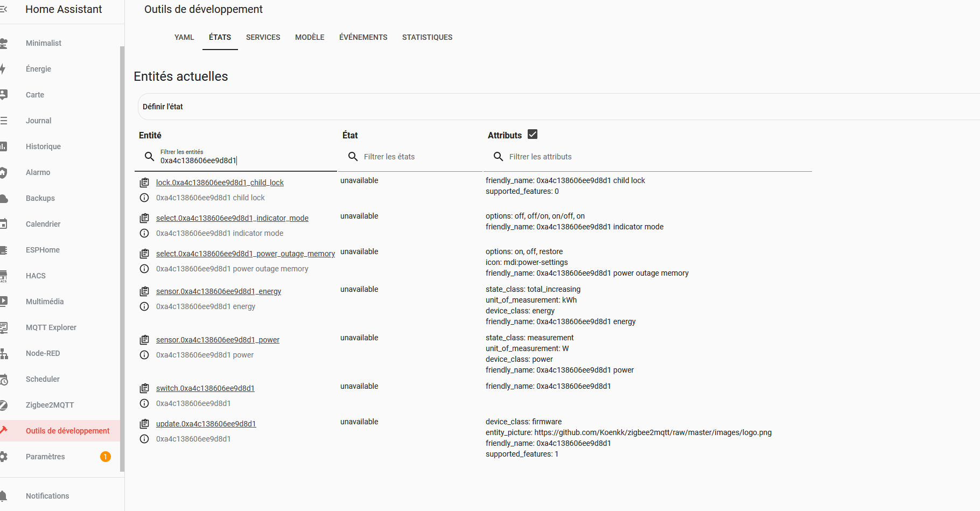980x511 pixels.
Task: Open select indicator_mode entity link
Action: [232, 218]
